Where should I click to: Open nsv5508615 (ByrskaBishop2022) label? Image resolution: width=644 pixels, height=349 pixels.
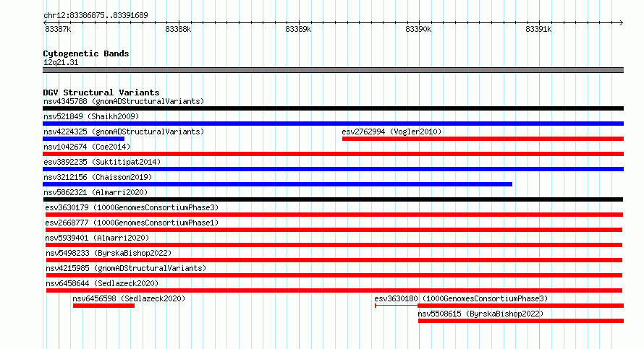[x=480, y=314]
